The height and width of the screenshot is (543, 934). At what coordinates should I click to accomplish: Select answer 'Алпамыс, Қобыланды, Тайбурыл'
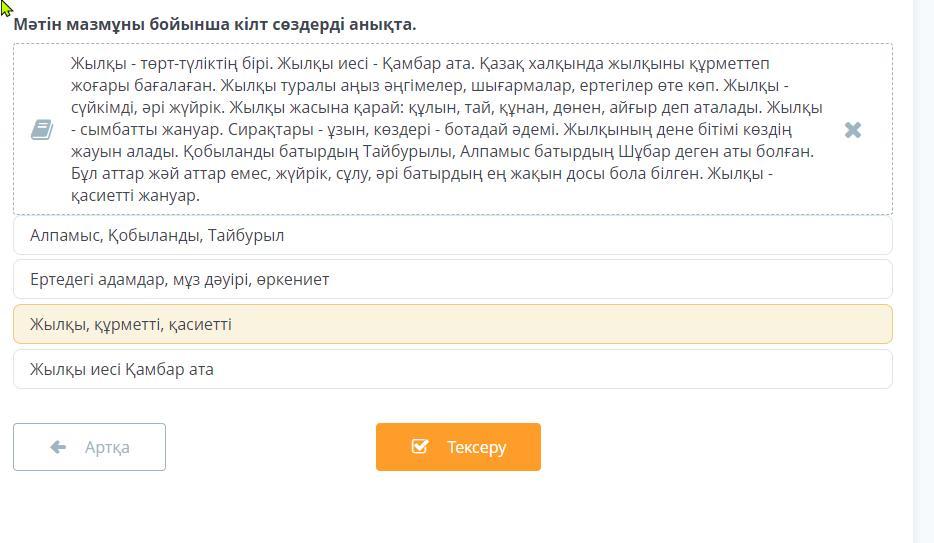[453, 235]
